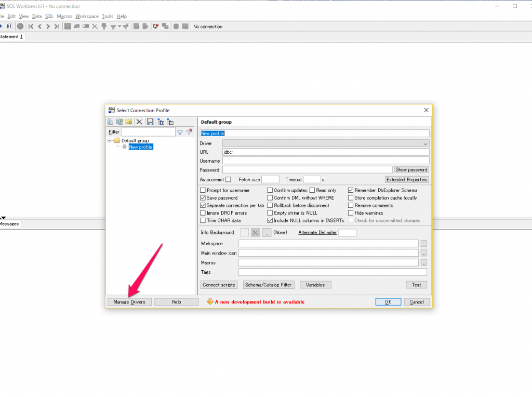The width and height of the screenshot is (532, 397).
Task: Clear Info Background color with X button
Action: click(256, 232)
